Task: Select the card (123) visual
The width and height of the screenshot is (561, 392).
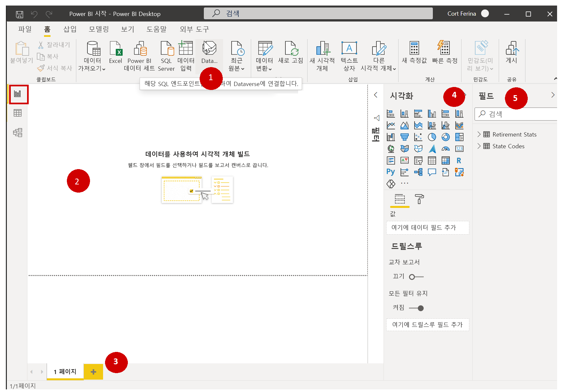Action: pyautogui.click(x=459, y=149)
